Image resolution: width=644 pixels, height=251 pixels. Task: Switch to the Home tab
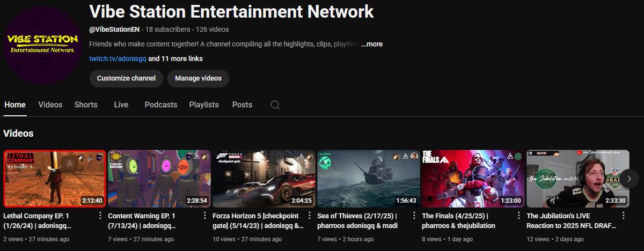click(x=15, y=105)
